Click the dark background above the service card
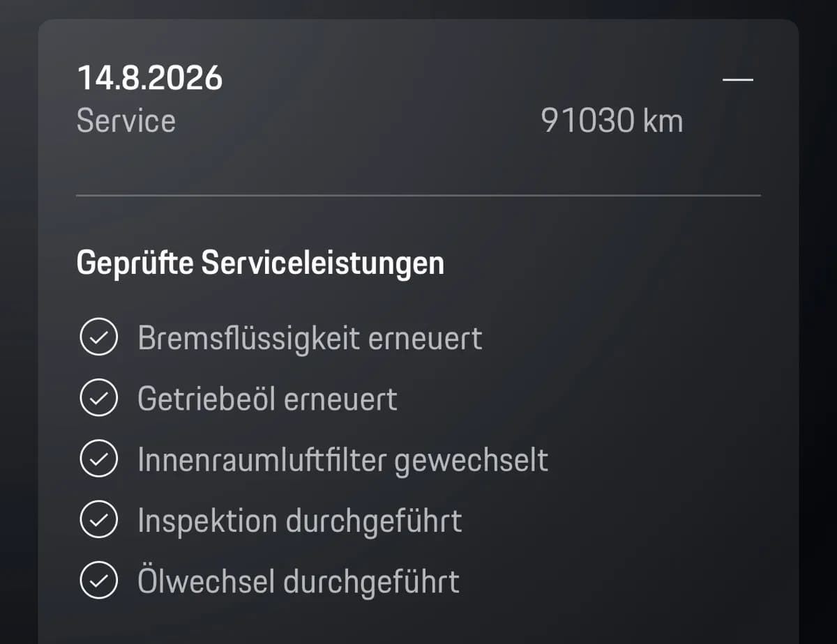Image resolution: width=837 pixels, height=644 pixels. point(418,8)
